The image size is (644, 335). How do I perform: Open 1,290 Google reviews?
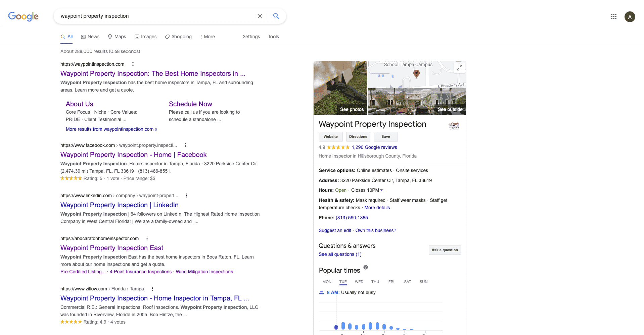(x=374, y=147)
